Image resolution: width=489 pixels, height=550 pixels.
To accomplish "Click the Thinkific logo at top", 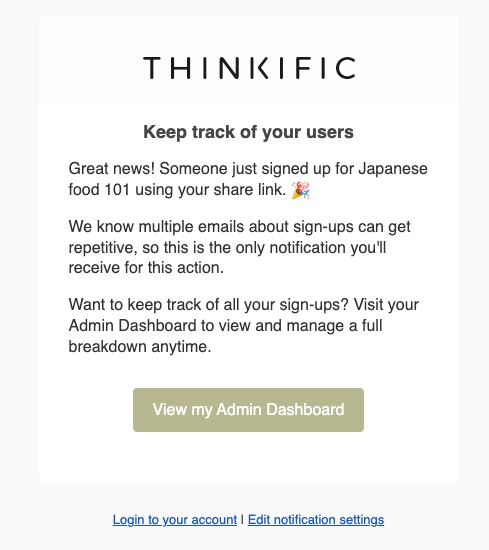I will coord(249,68).
